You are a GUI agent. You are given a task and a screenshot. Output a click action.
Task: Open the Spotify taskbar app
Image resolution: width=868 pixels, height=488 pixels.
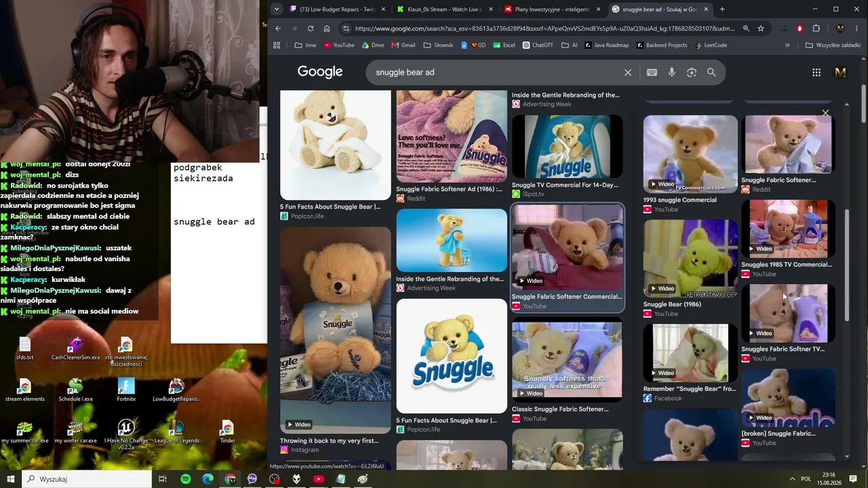[186, 479]
